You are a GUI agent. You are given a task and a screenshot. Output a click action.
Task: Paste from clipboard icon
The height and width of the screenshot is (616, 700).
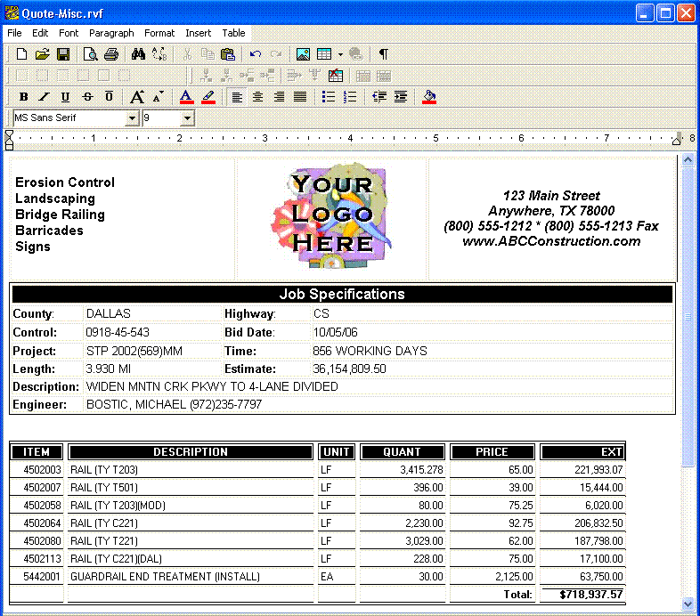click(x=228, y=54)
